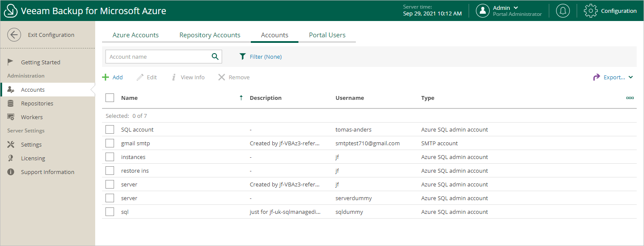
Task: Click the 'gmail smtp' account name
Action: (135, 143)
